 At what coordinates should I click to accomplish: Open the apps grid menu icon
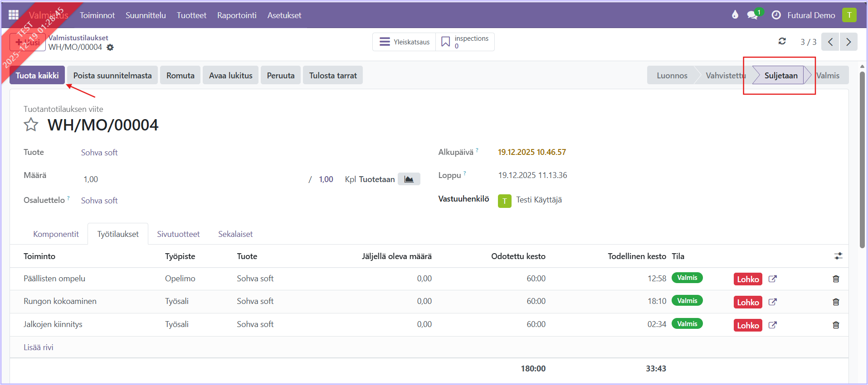coord(14,15)
